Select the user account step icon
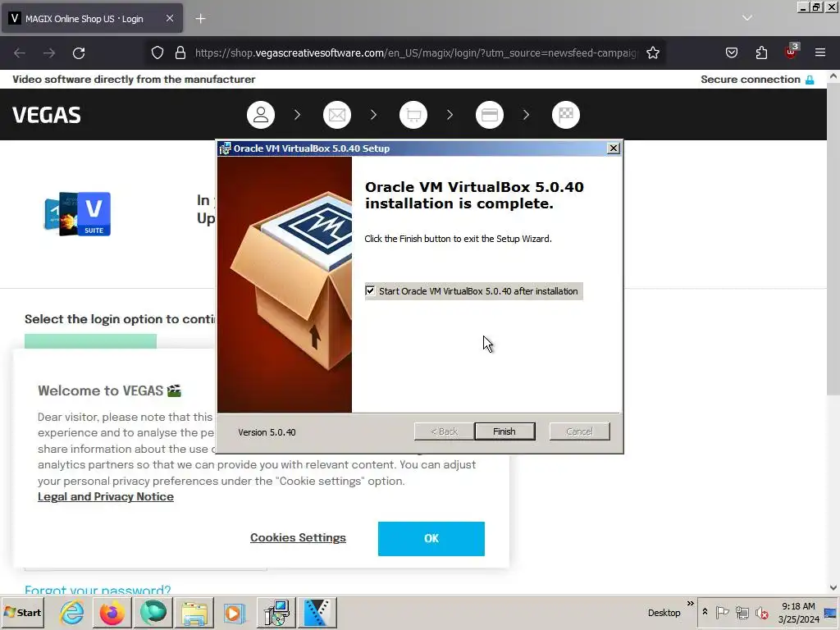 261,115
